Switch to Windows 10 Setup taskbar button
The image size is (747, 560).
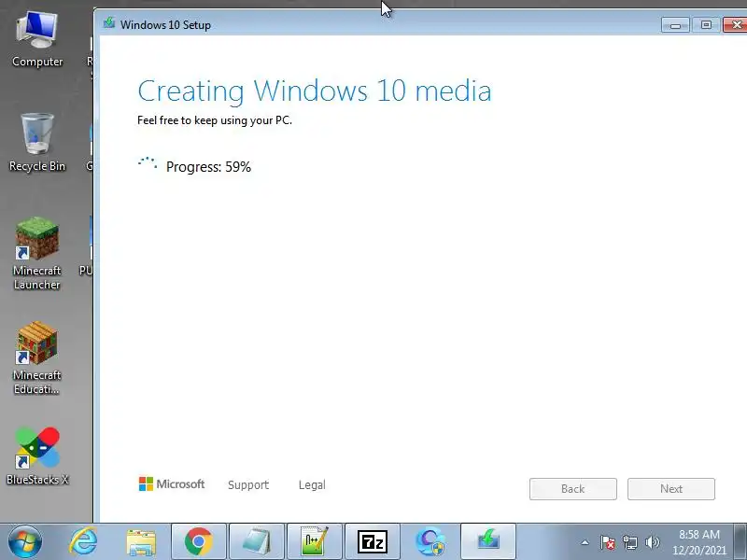(x=487, y=541)
